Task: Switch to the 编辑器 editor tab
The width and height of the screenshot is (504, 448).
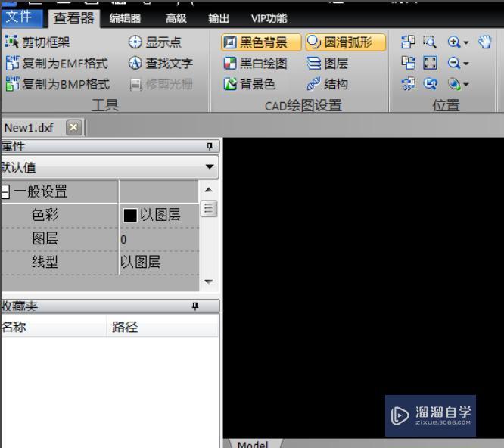Action: (125, 18)
